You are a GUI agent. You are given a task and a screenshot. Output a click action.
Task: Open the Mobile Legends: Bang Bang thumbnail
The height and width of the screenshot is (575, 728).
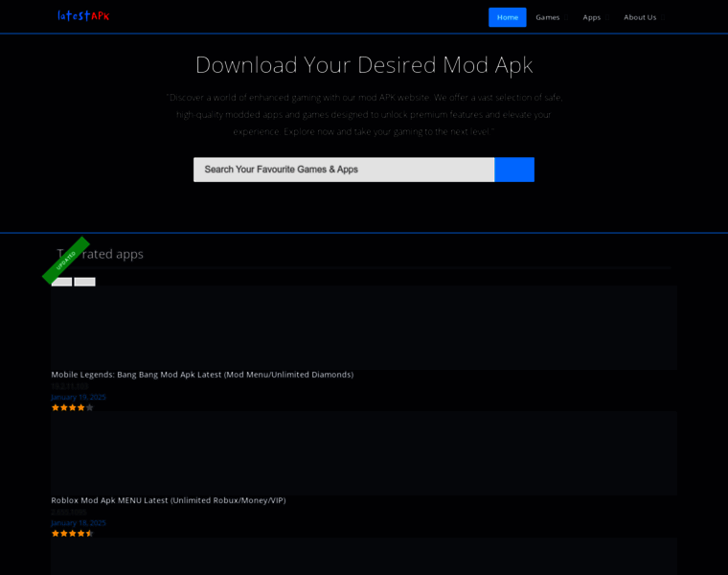pyautogui.click(x=364, y=328)
